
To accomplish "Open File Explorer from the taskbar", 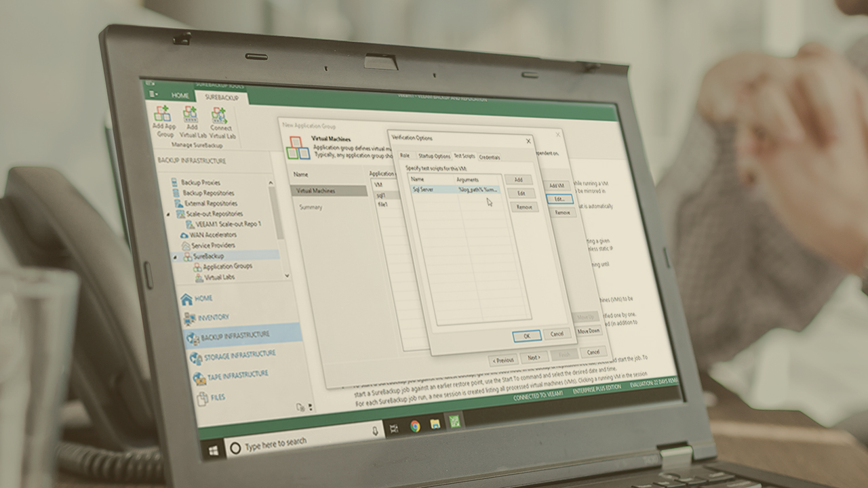I will click(435, 424).
